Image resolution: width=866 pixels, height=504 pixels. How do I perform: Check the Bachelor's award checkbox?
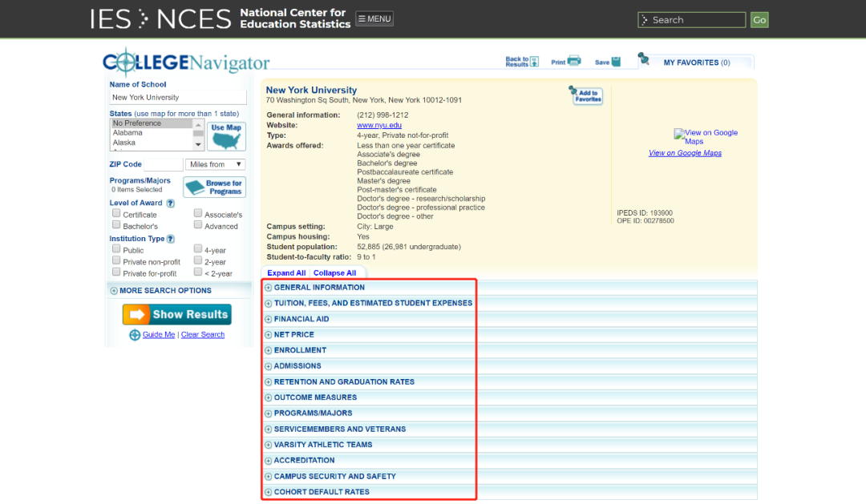(116, 225)
